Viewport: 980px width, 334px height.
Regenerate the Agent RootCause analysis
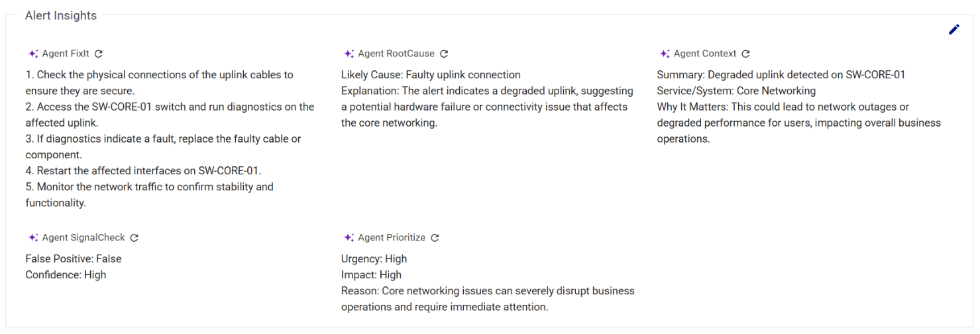click(444, 54)
